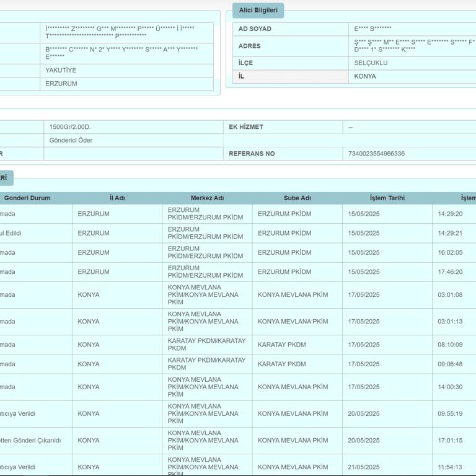
Task: Click the Gönderi Durum column header
Action: [27, 198]
